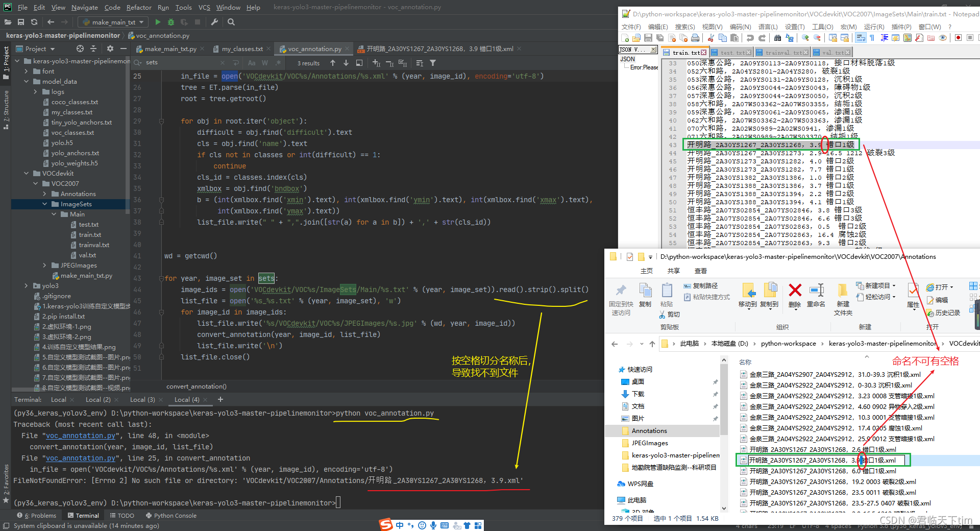
Task: Click JPEGImages in Explorer quick access
Action: click(649, 443)
